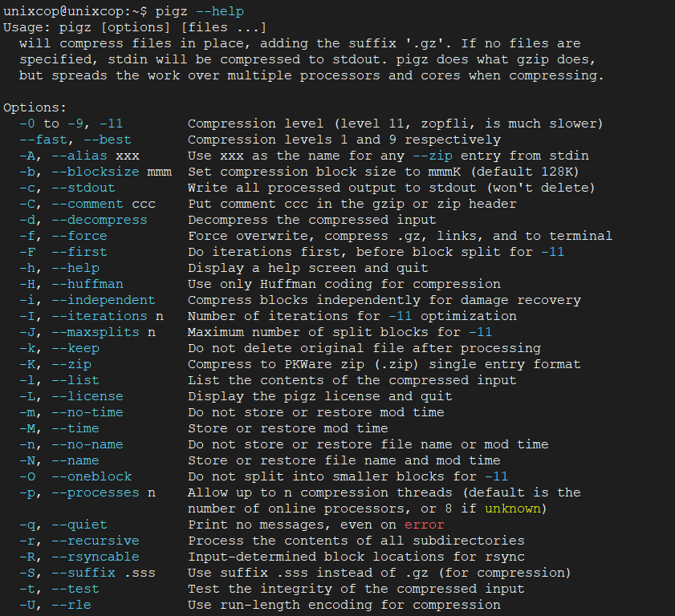Click the '--name' option in the -N row

75,461
